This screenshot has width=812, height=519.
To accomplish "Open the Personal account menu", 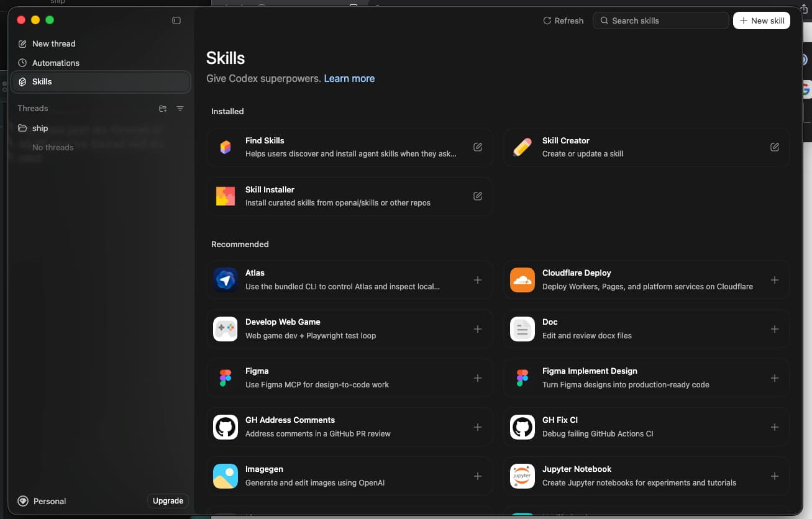I will click(42, 501).
